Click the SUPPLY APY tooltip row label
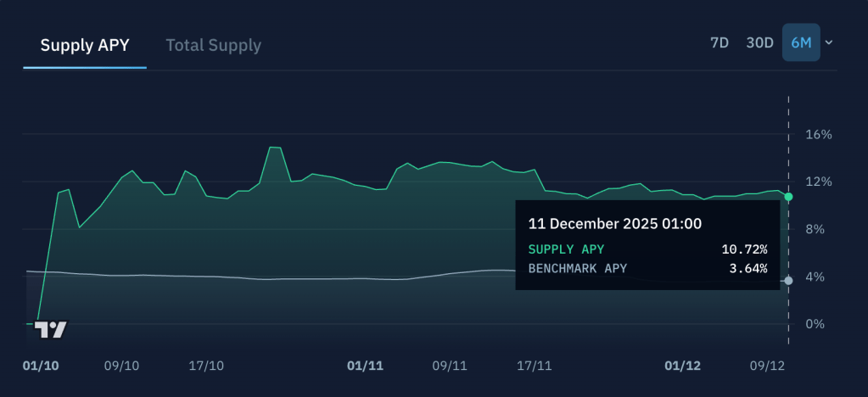868x397 pixels. [x=567, y=249]
